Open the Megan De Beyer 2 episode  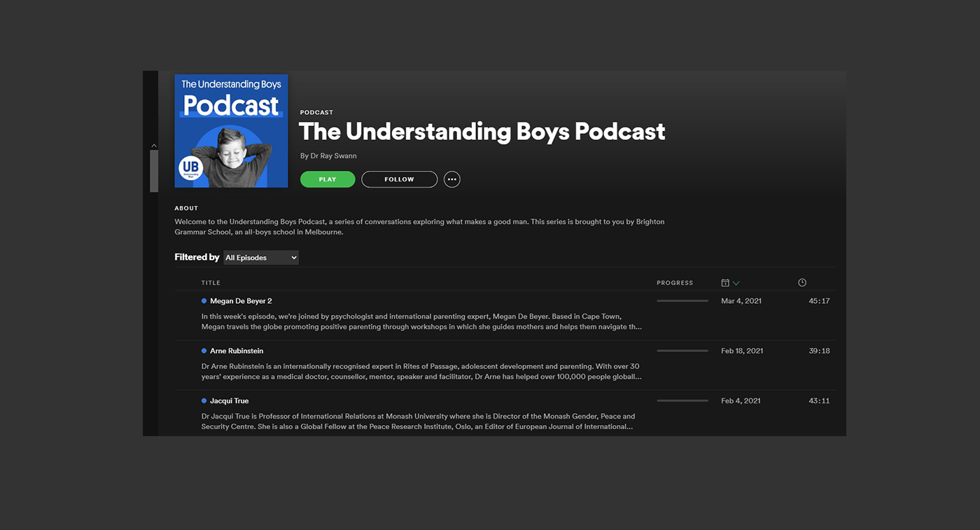[x=241, y=301]
